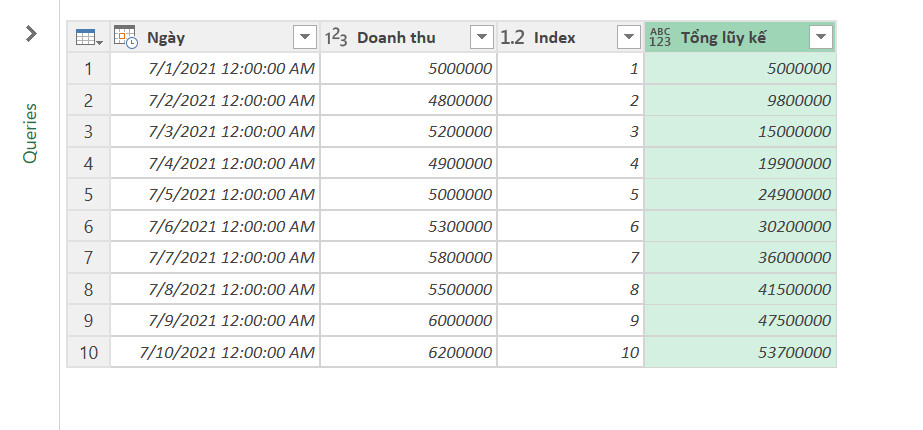This screenshot has height=430, width=923.
Task: Open the Tổng lũy kế column filter dropdown
Action: 821,38
